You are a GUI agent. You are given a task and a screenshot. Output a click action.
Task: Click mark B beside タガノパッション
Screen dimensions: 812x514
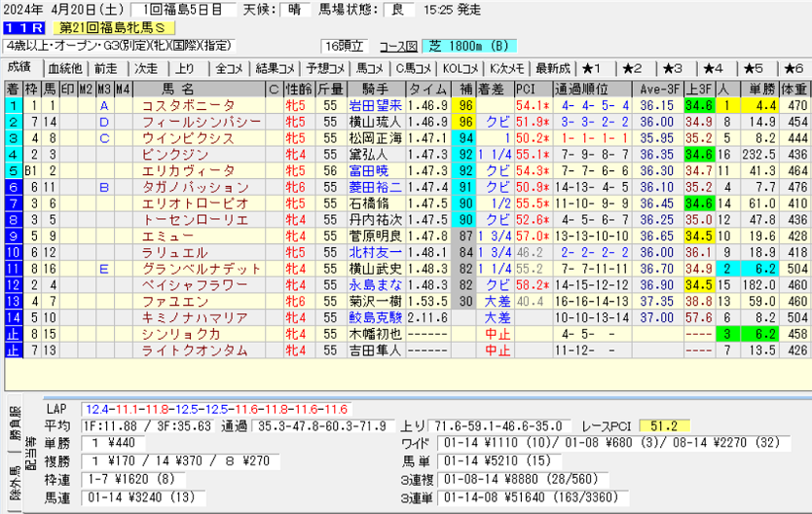pos(103,187)
